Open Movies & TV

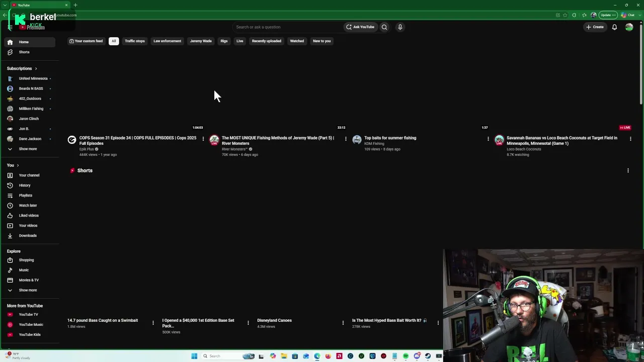click(x=30, y=281)
